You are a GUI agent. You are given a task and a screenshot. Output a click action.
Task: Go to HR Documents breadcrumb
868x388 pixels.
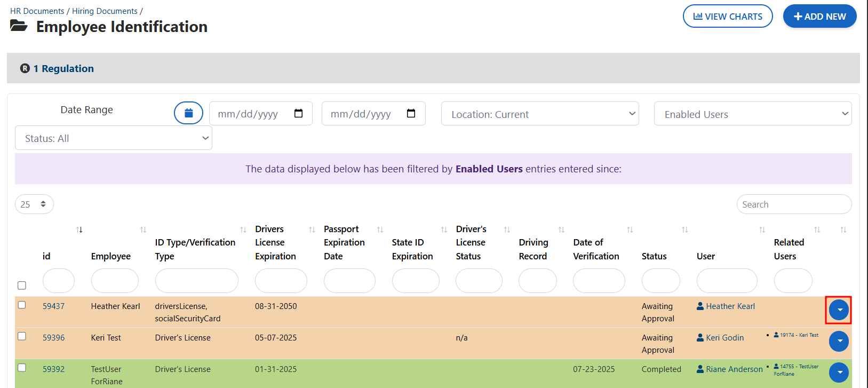pos(37,11)
